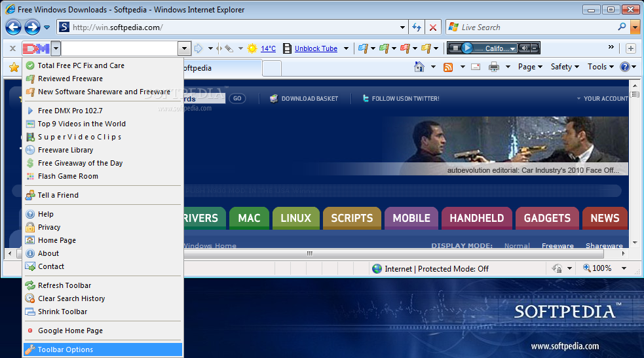Expand the toolbar search box dropdown

click(x=184, y=48)
